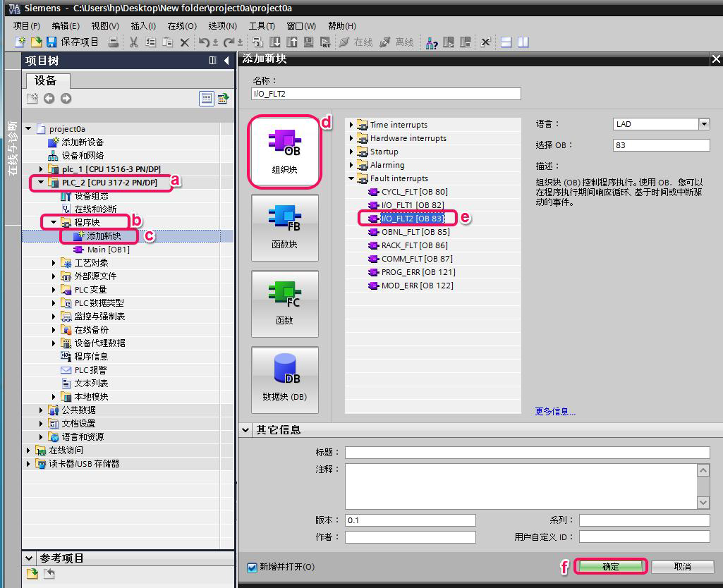Expand the Hardware interrupts folder
Screen dimensions: 723x588
351,137
